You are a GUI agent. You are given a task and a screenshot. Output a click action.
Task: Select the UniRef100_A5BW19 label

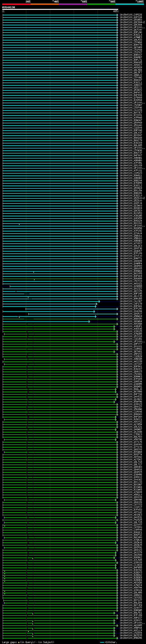click(131, 316)
